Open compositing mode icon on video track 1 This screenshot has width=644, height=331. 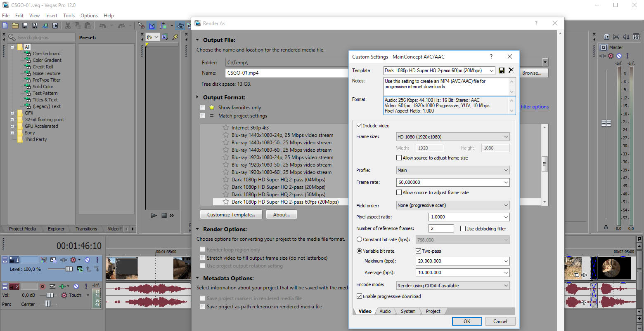point(80,269)
